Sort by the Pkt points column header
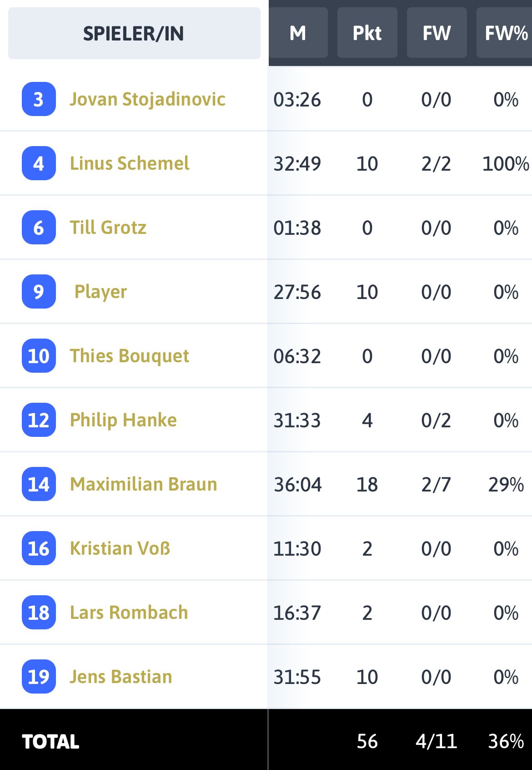The width and height of the screenshot is (532, 770). 367,33
